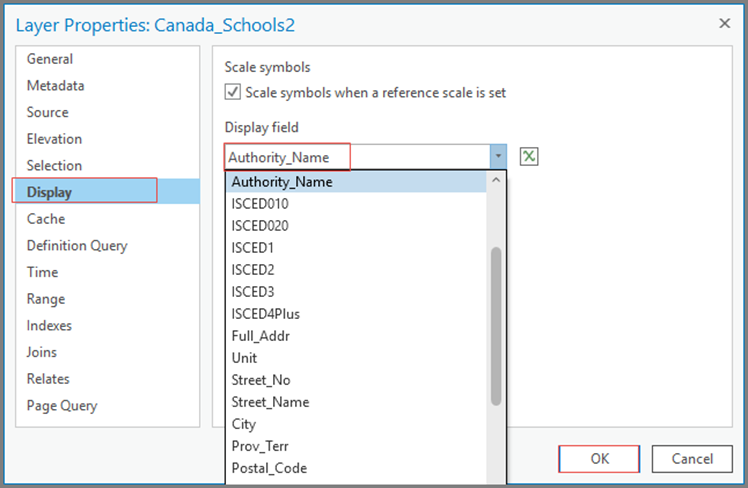Viewport: 748px width, 488px height.
Task: Pick Prov_Terr from the field list
Action: coord(356,446)
